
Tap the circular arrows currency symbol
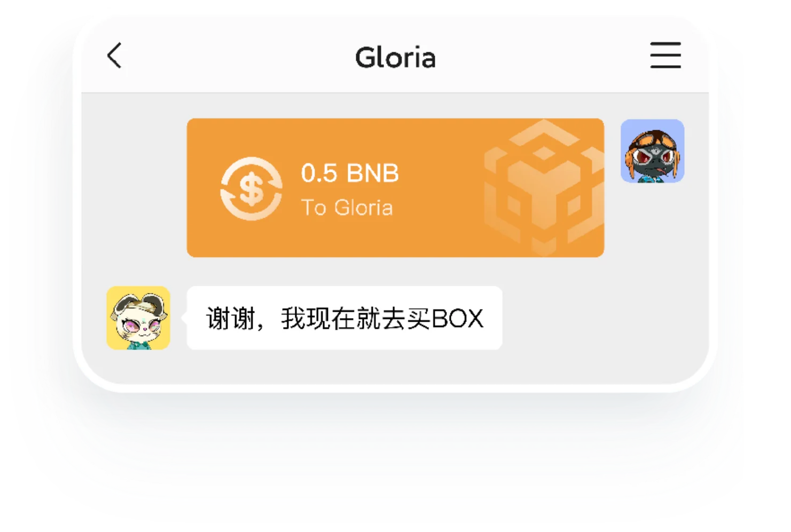coord(251,188)
